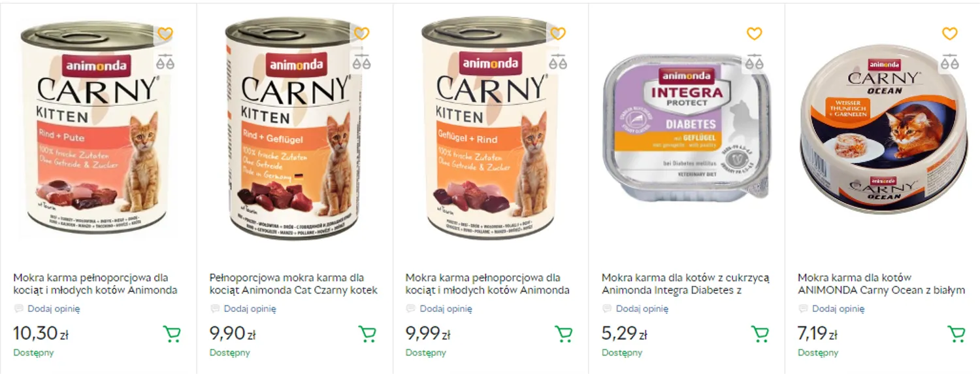Image resolution: width=980 pixels, height=374 pixels.
Task: Add review for the 9,99 zł product
Action: pos(446,309)
